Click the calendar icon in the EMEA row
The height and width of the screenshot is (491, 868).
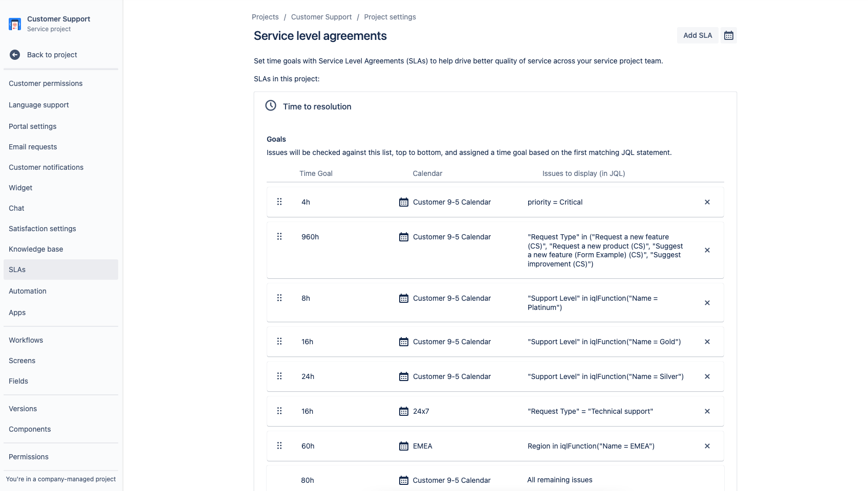[x=403, y=445]
